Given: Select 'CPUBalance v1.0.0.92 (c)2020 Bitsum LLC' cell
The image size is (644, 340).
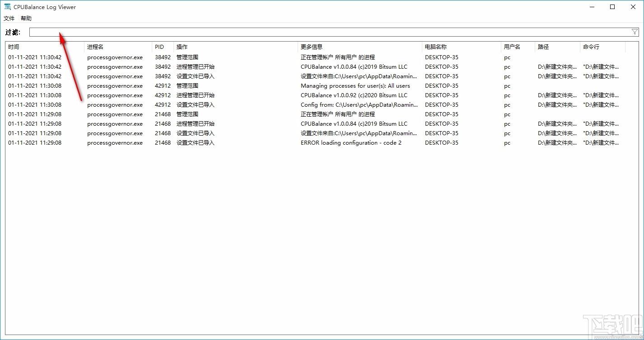Looking at the screenshot, I should click(354, 95).
